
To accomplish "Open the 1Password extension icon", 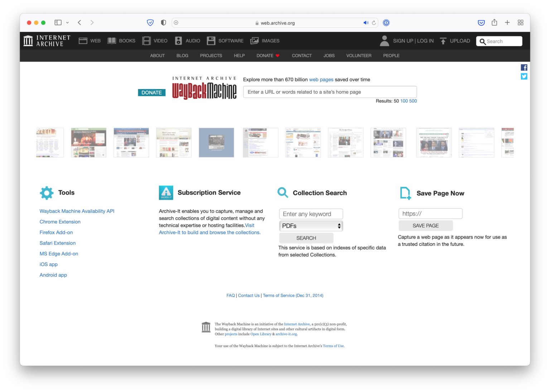I will click(x=386, y=23).
